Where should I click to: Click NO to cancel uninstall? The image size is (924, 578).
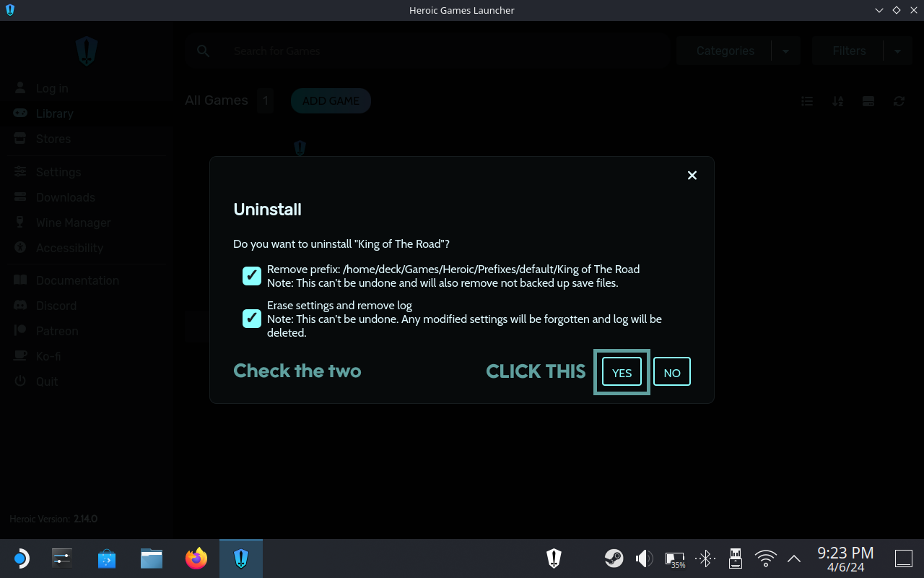click(672, 372)
